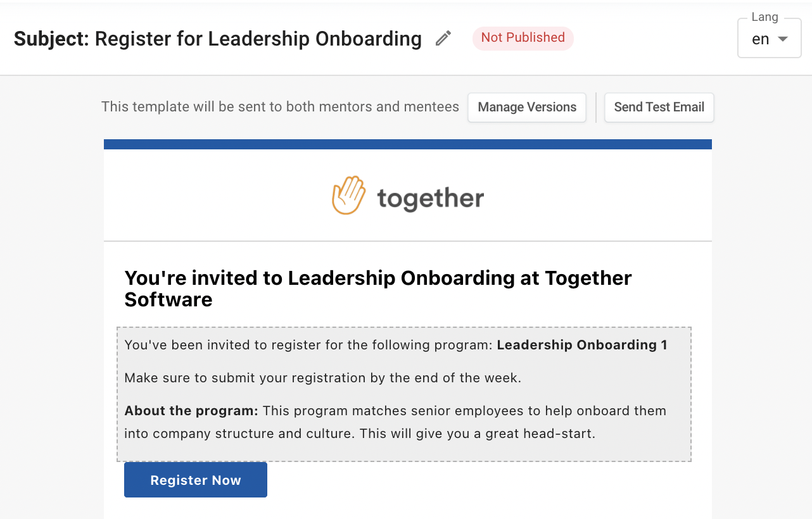
Task: Select the 'You're invited to Leadership Onboarding' heading
Action: tap(378, 288)
